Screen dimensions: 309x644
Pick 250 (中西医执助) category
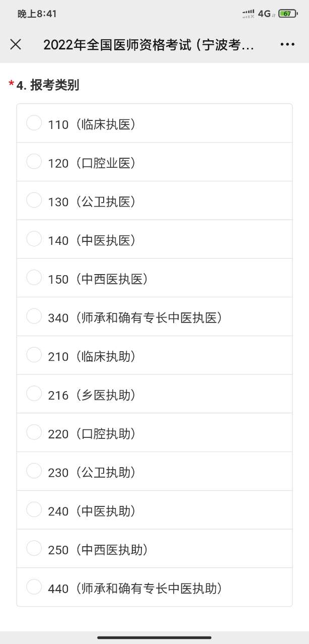[34, 549]
